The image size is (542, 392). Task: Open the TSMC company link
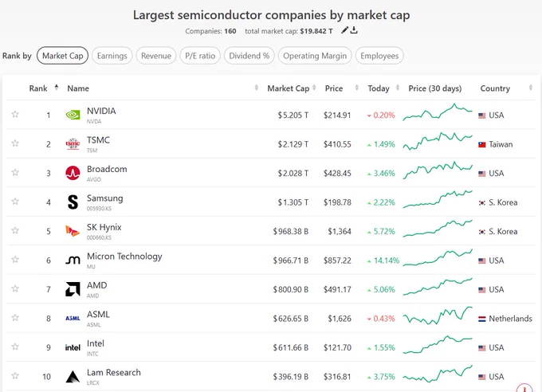coord(98,140)
